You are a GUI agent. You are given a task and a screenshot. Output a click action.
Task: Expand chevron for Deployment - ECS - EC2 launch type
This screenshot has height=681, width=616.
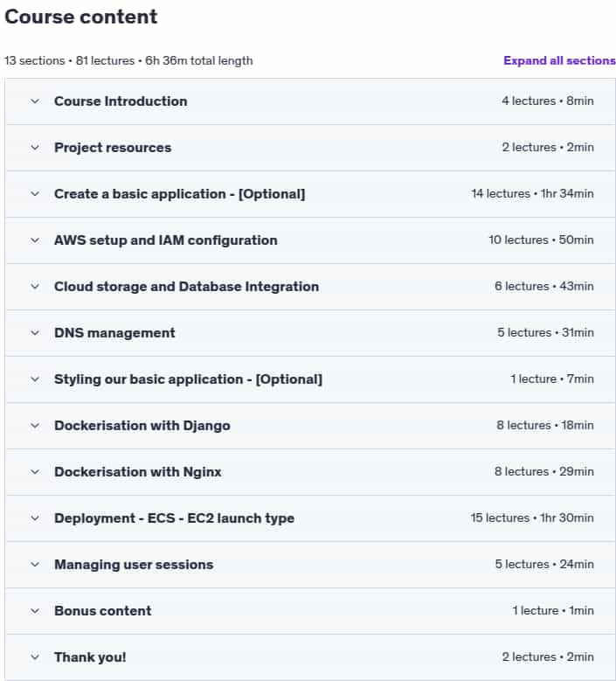point(35,518)
